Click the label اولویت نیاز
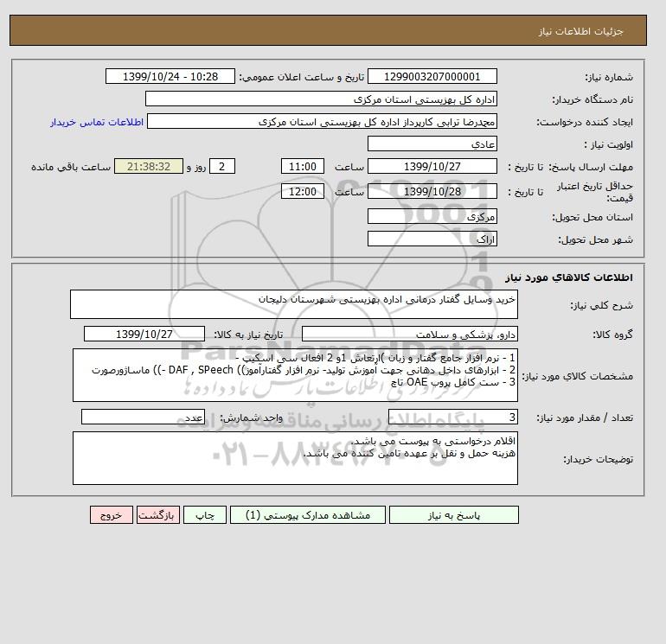This screenshot has width=666, height=644. click(609, 144)
